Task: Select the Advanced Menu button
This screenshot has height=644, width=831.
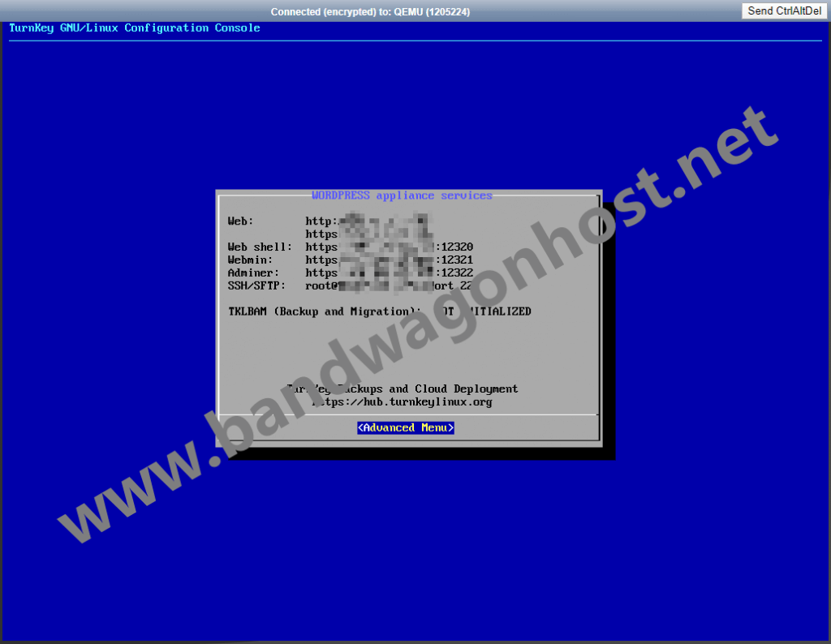Action: point(406,427)
